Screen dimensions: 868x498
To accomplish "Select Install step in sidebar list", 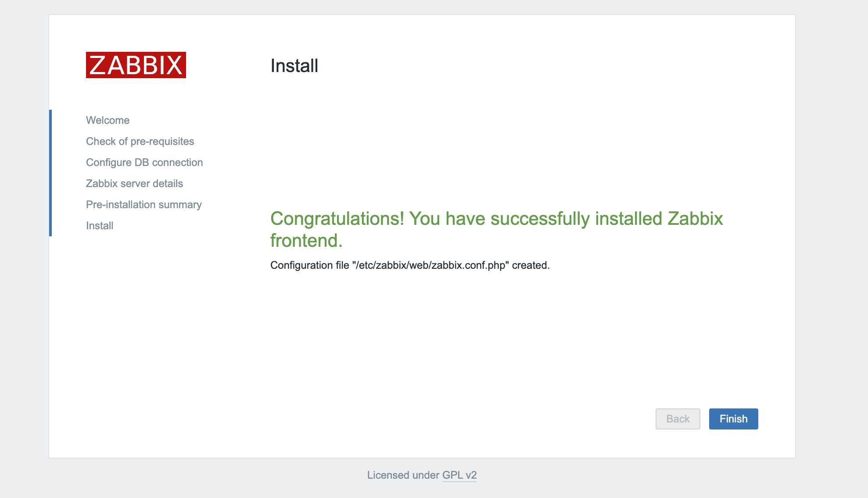I will click(100, 226).
